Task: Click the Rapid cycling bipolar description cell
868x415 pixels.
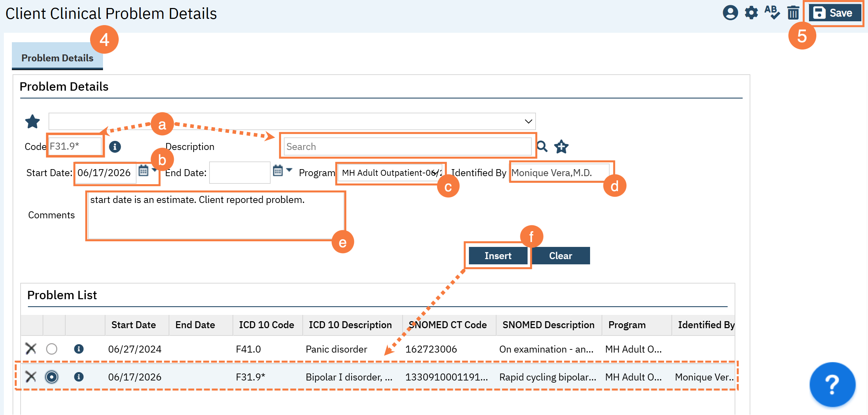Action: coord(548,377)
